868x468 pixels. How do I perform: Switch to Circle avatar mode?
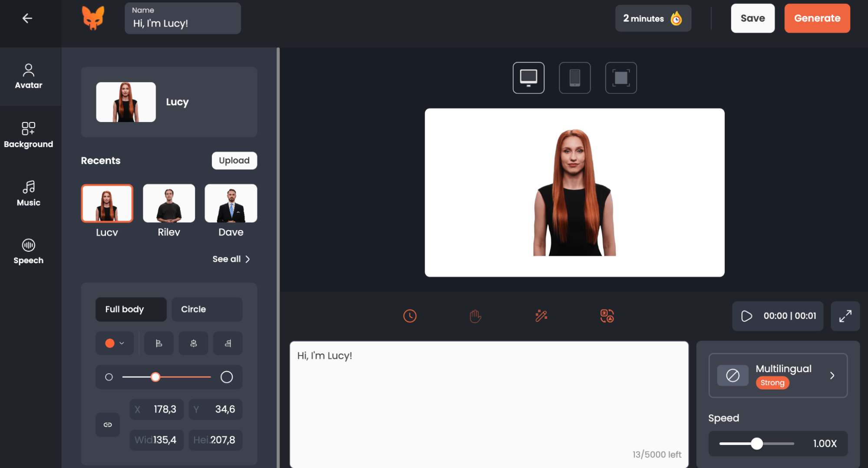207,310
